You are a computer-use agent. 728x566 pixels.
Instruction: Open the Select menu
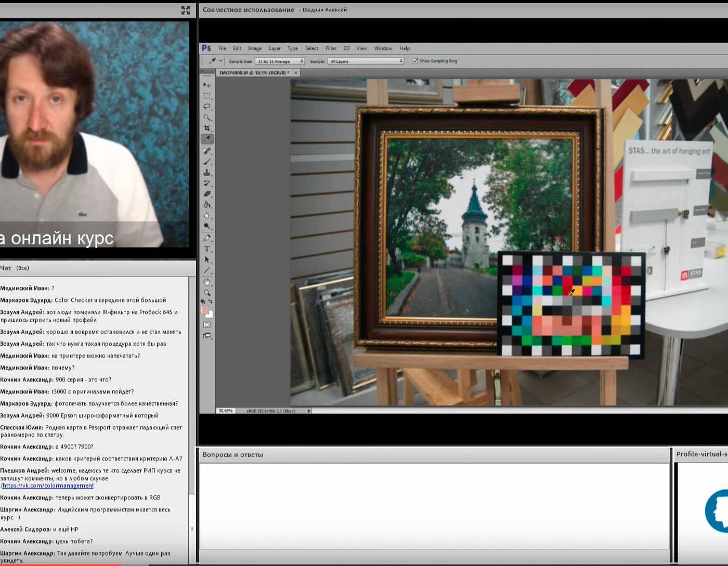(x=311, y=48)
